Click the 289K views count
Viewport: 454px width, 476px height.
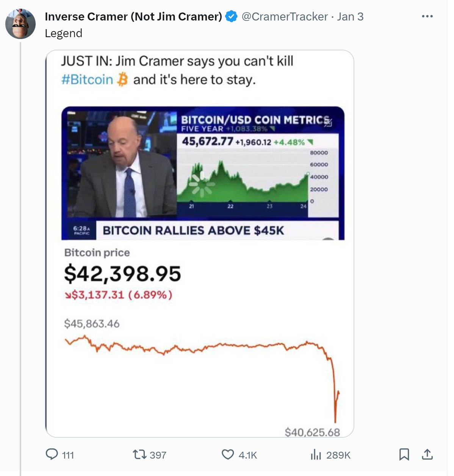pyautogui.click(x=338, y=455)
